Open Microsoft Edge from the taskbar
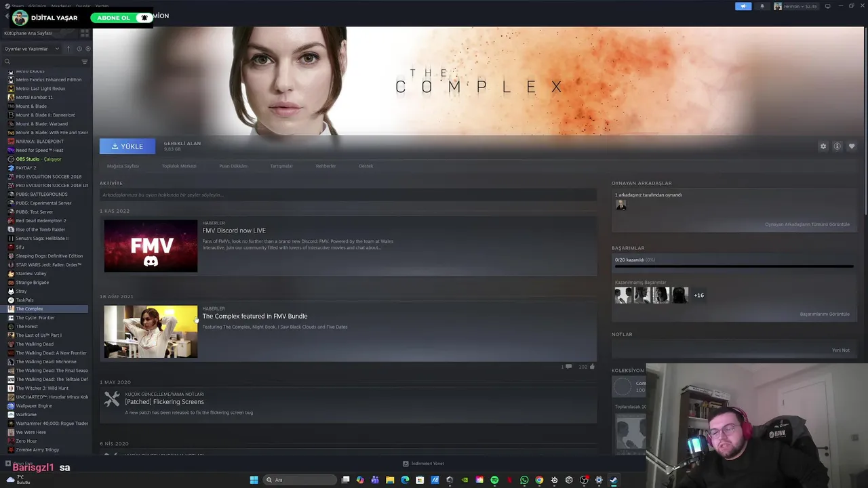Viewport: 868px width, 488px height. pyautogui.click(x=405, y=480)
